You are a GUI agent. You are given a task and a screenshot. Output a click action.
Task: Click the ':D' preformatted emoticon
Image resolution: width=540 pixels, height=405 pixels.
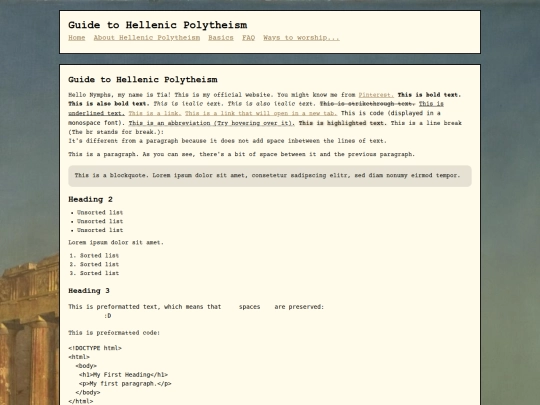[107, 316]
